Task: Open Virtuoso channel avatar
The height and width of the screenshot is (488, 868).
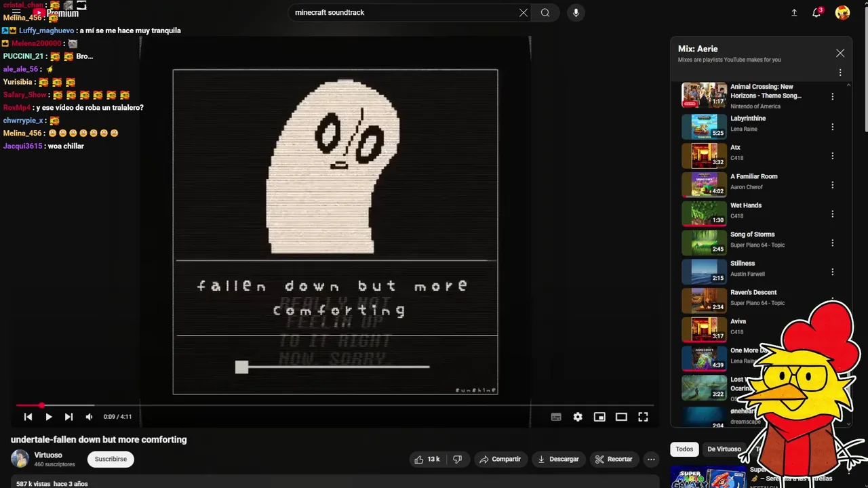Action: [20, 459]
